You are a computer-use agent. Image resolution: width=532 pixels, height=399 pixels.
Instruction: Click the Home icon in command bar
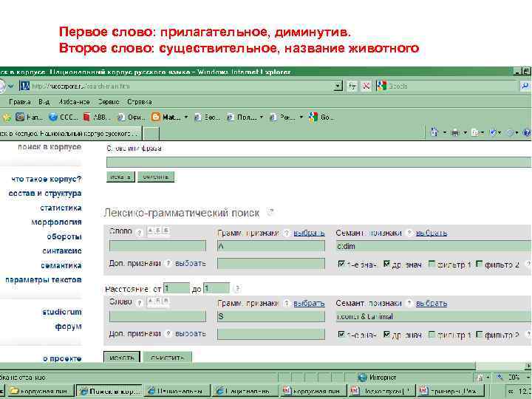click(434, 132)
